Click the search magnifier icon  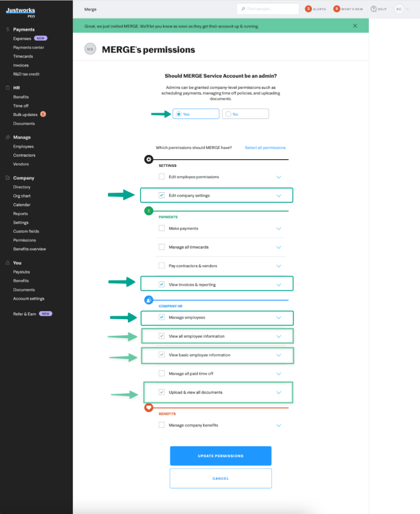[x=243, y=9]
